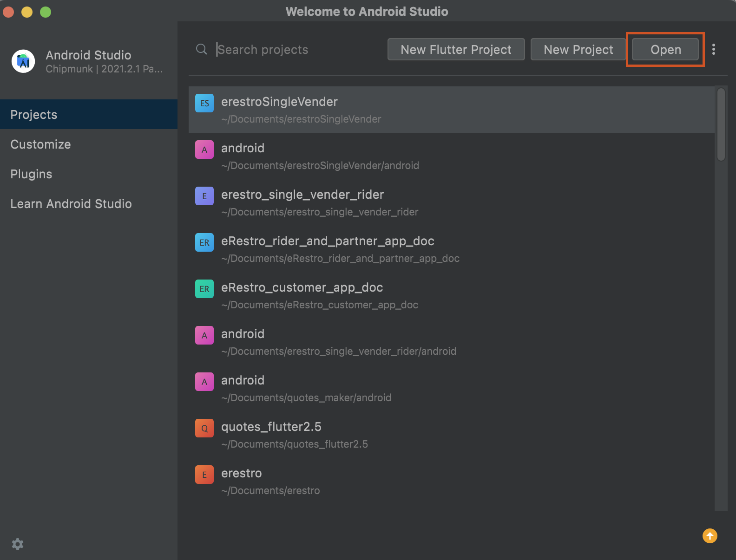Click the ER icon of eRestro_customer_app_doc
This screenshot has width=736, height=560.
pyautogui.click(x=204, y=289)
